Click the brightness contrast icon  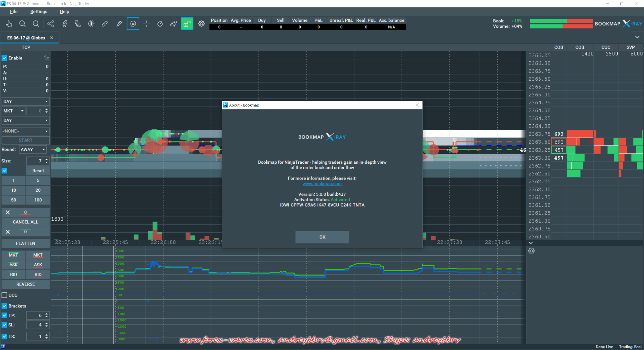pos(91,24)
